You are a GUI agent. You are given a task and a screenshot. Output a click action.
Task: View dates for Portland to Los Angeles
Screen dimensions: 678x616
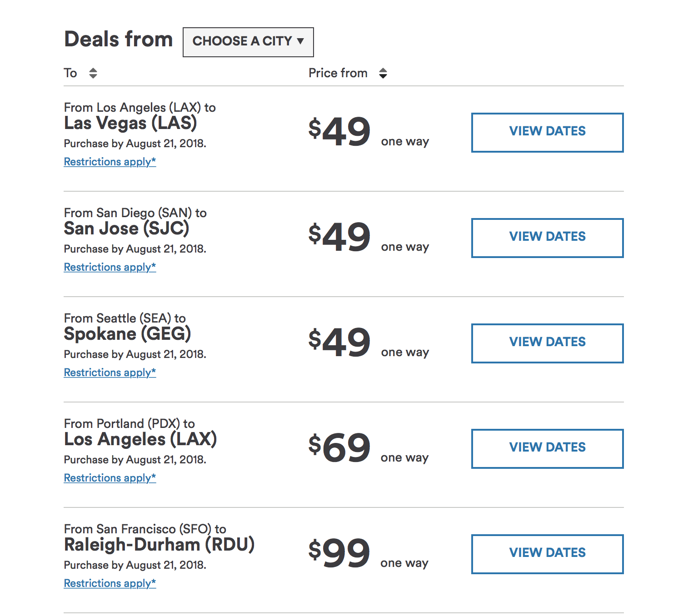[x=547, y=448]
